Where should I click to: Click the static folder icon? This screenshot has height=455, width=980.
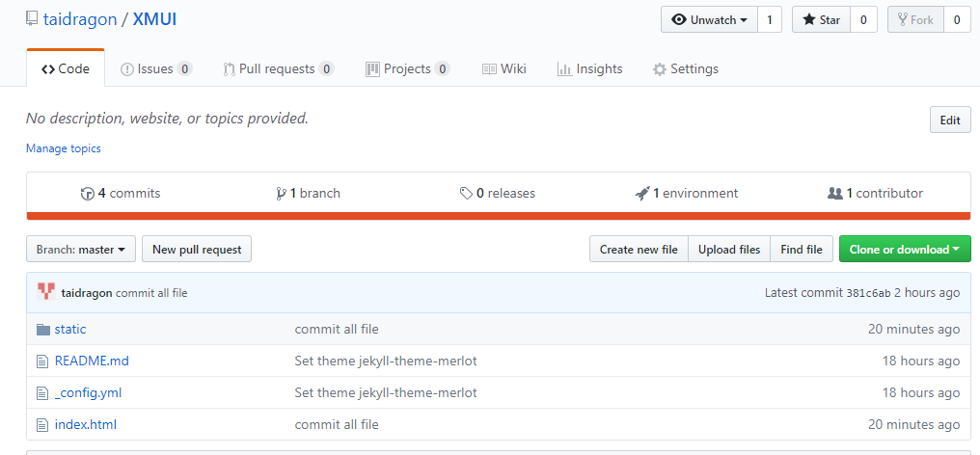coord(43,330)
